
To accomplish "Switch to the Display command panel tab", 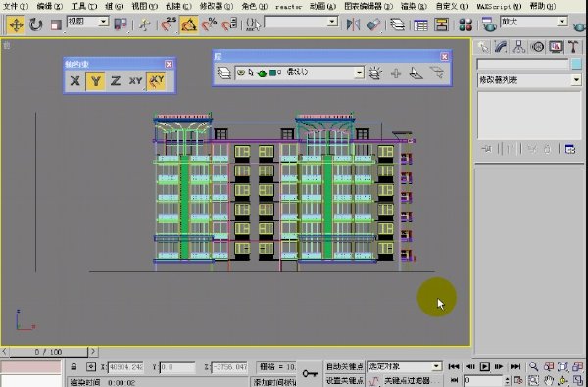I will (556, 47).
